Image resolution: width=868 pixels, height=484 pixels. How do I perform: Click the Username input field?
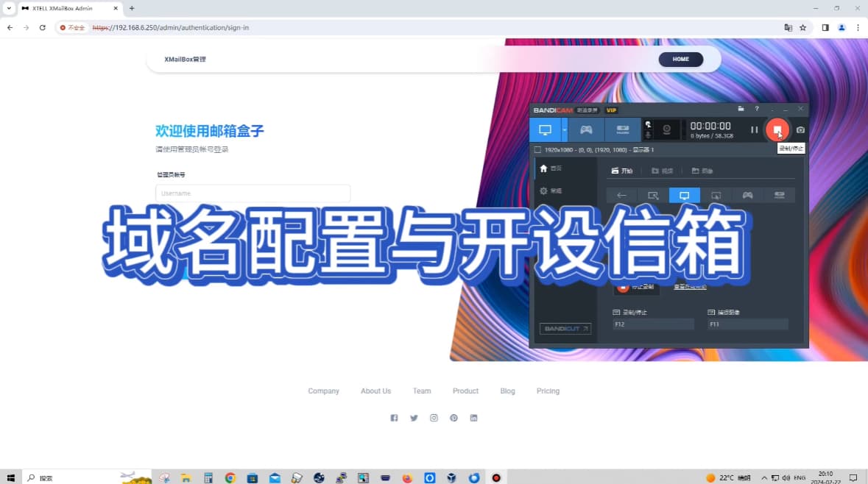(253, 193)
